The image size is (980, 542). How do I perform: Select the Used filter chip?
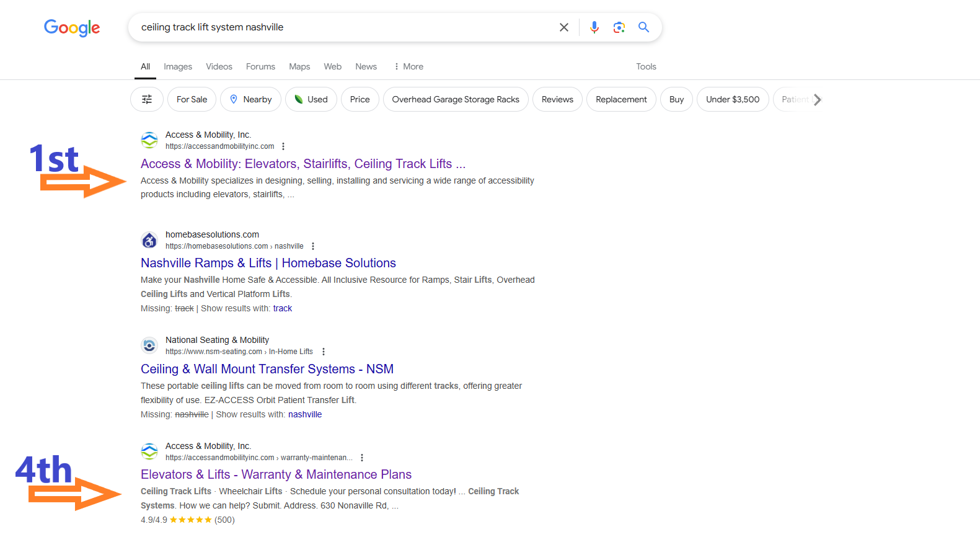[x=311, y=99]
